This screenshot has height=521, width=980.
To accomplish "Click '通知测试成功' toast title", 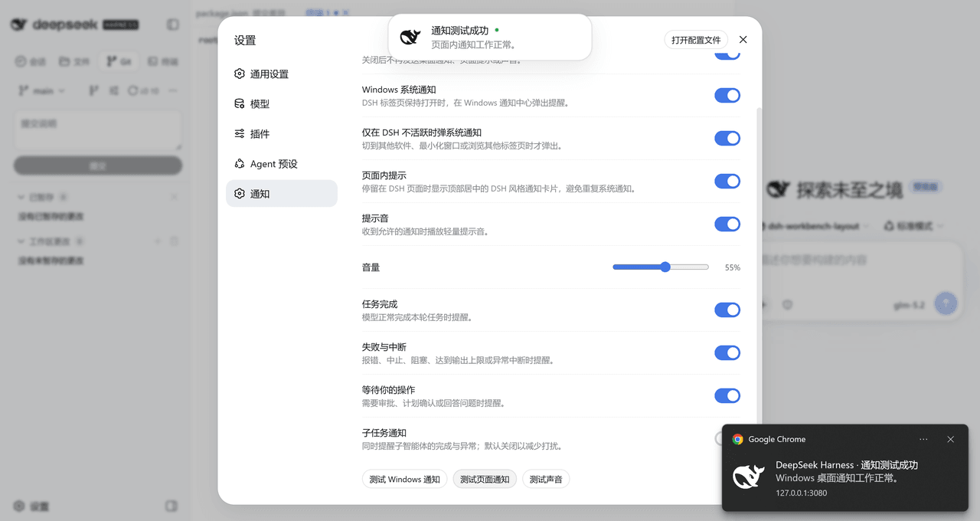I will [459, 31].
